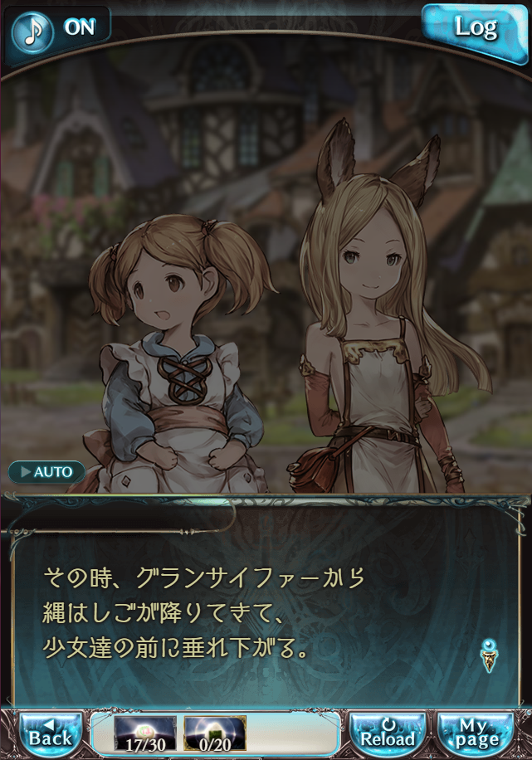This screenshot has height=760, width=532.
Task: Click the jewel next-dialogue indicator
Action: point(489,655)
